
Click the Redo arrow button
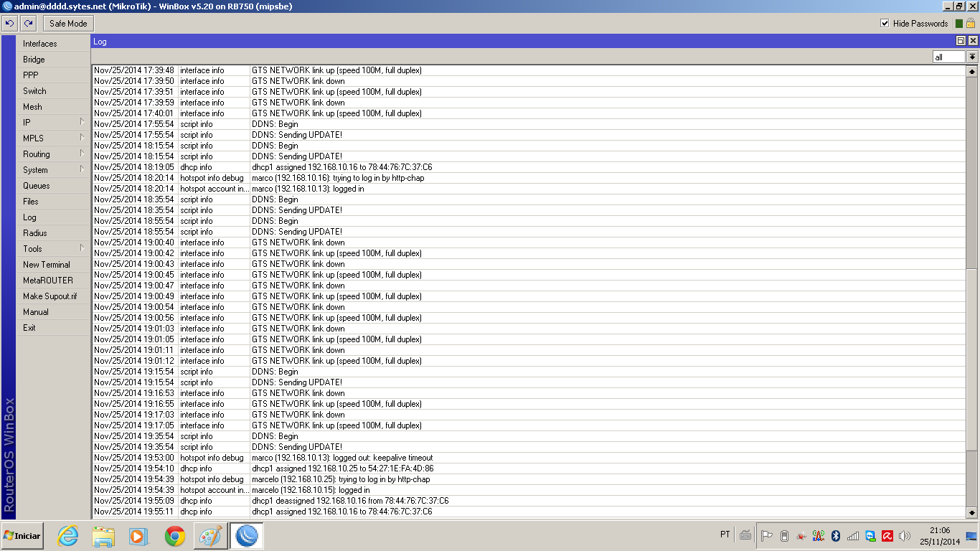coord(28,24)
